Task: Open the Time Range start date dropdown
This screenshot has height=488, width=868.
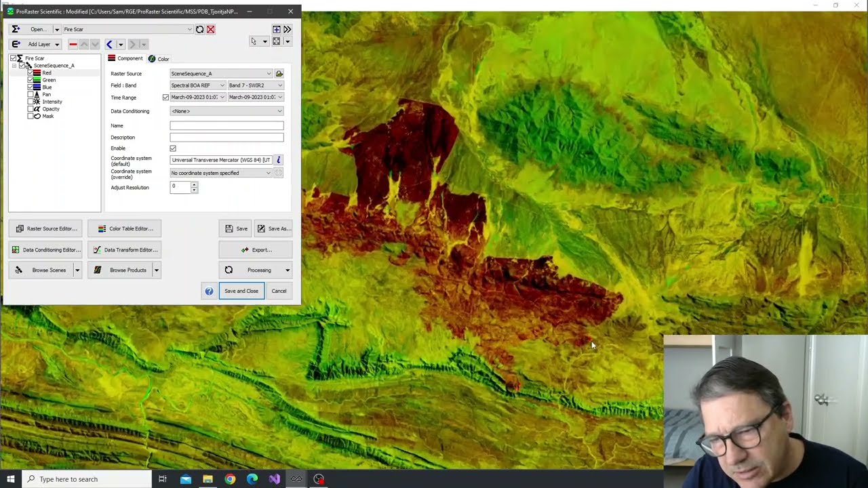Action: 197,98
